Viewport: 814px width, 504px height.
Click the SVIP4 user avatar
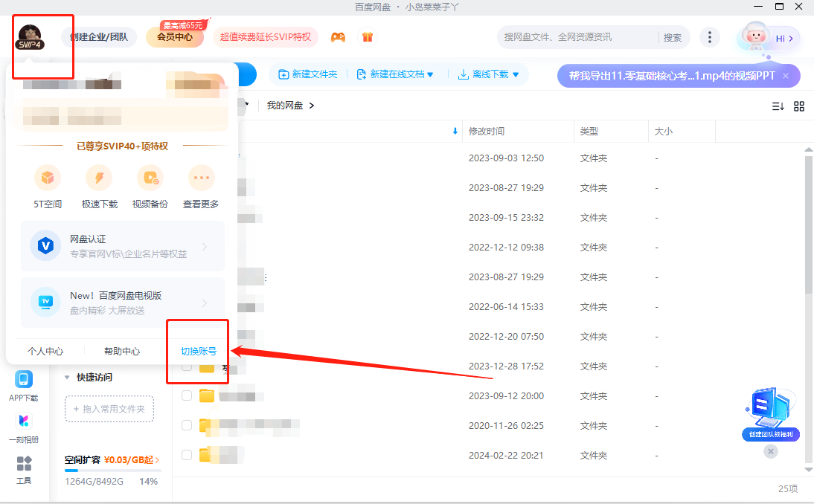click(x=31, y=36)
